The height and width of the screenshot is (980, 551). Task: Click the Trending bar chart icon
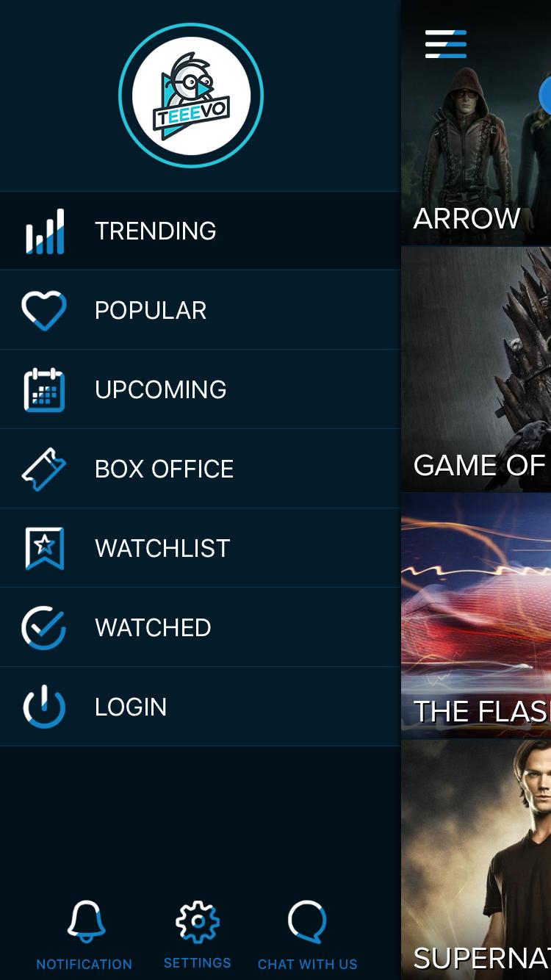coord(45,231)
